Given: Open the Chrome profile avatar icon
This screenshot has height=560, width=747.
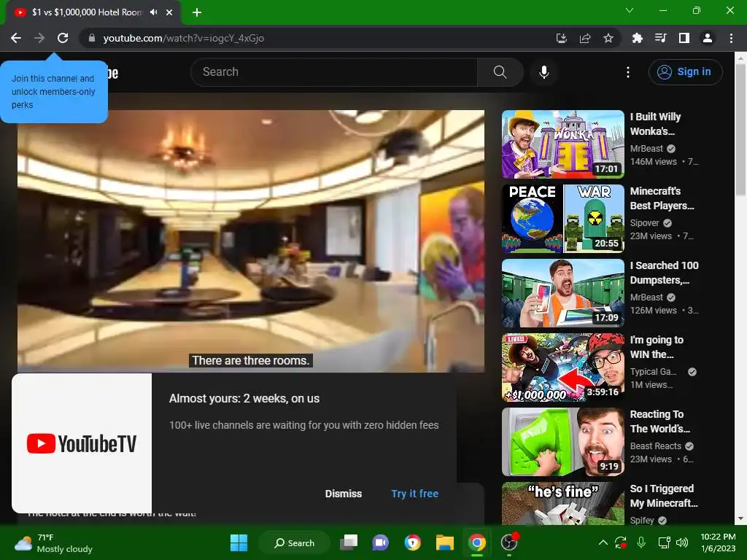Looking at the screenshot, I should (x=708, y=38).
